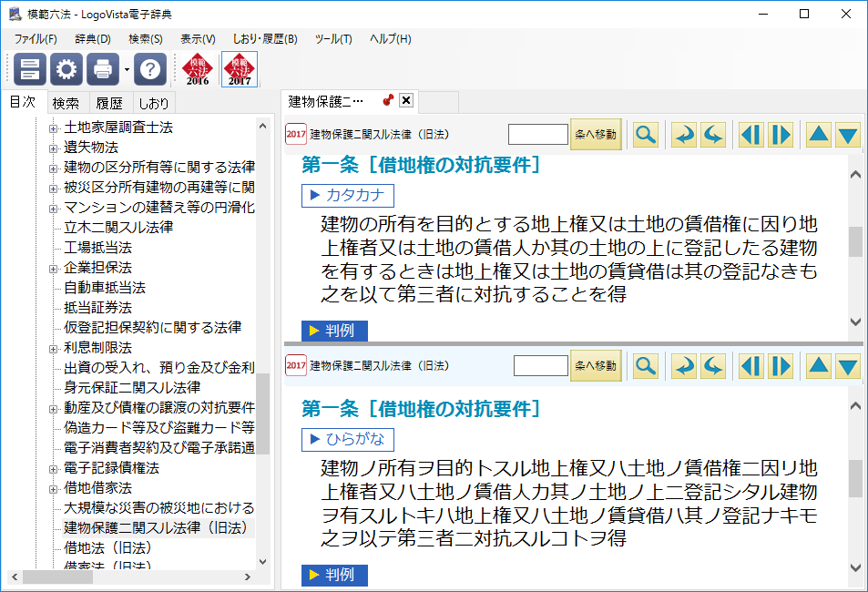Click 条へ移動 button in upper pane
Image resolution: width=868 pixels, height=592 pixels.
pyautogui.click(x=596, y=135)
